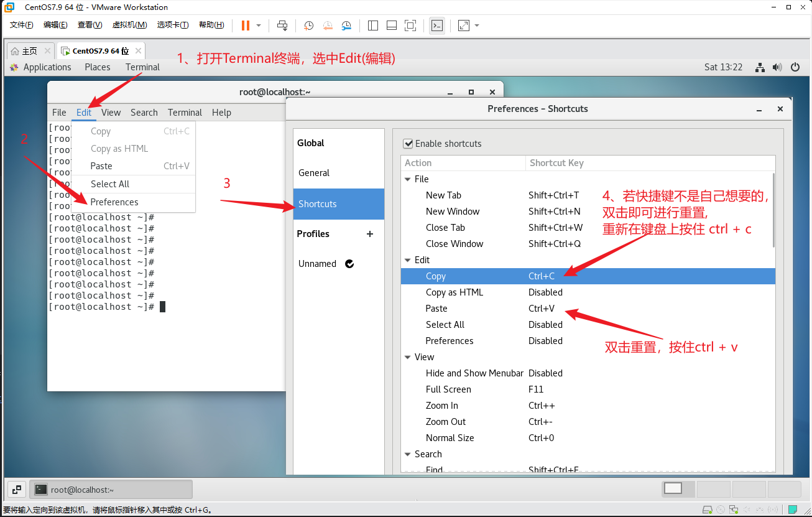Open the terminal window View menu
The width and height of the screenshot is (812, 517).
111,113
